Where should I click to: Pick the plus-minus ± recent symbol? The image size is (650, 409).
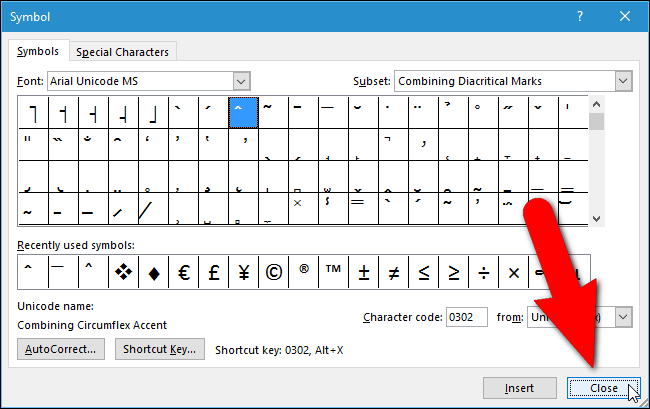(x=363, y=272)
